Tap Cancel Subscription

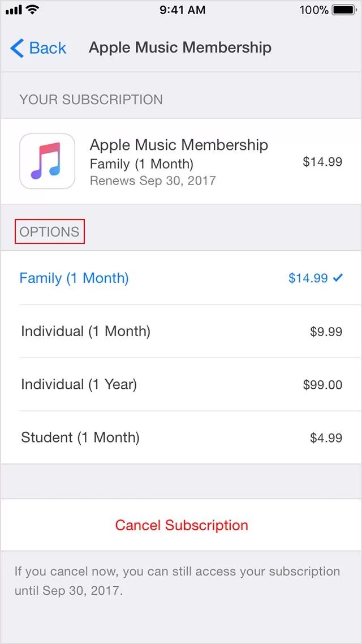tap(181, 525)
